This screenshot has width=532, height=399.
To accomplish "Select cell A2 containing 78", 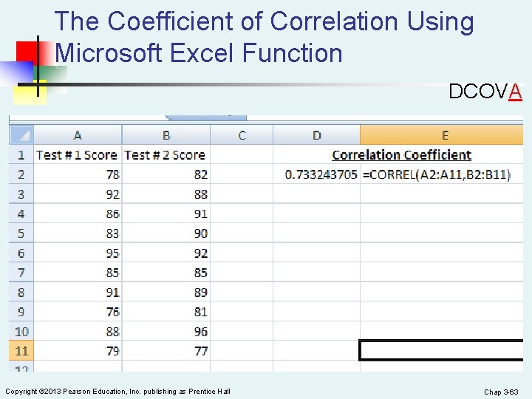I will click(78, 174).
